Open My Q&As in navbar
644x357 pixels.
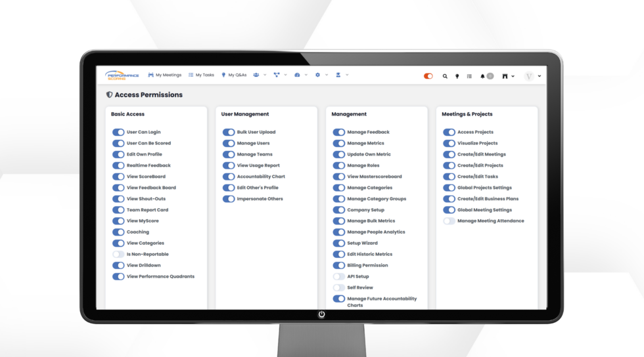pyautogui.click(x=237, y=75)
